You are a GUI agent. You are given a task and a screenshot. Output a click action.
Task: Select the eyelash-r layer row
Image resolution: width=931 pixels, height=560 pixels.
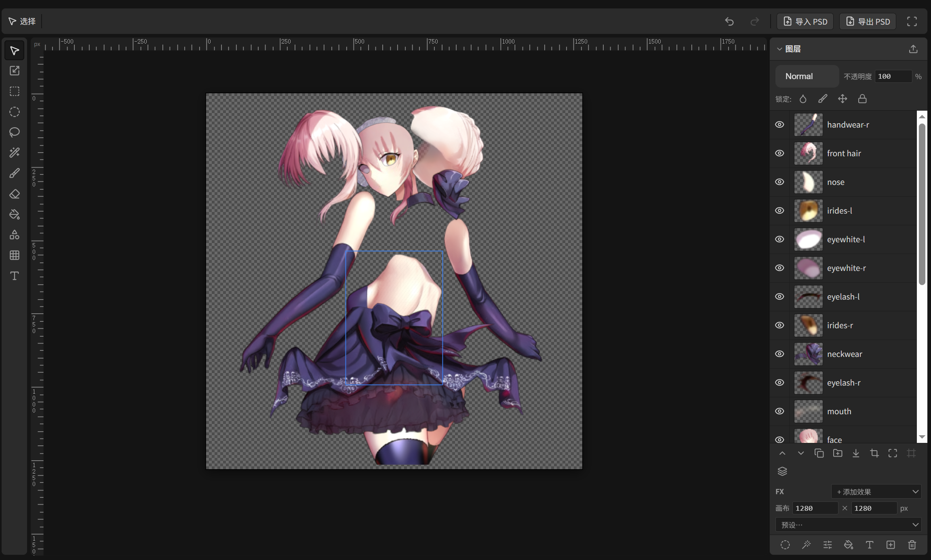click(843, 383)
